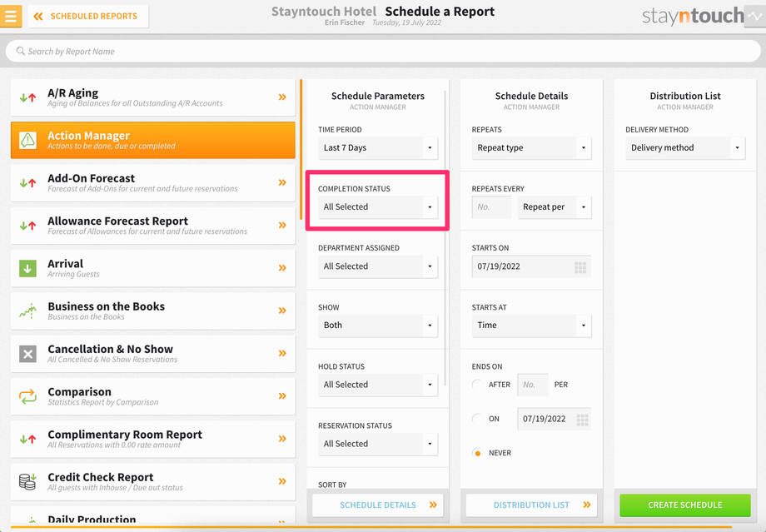Click the Cancellation X icon

27,354
